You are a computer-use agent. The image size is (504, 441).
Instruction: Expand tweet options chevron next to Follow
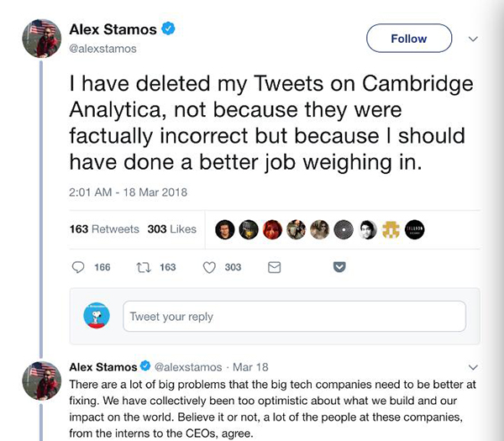click(472, 39)
